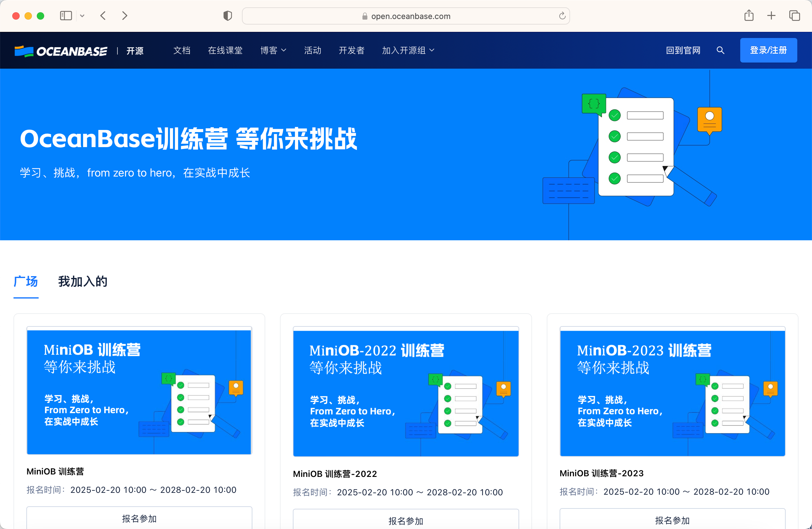Click the 开源 label beside the logo
This screenshot has height=529, width=812.
135,51
